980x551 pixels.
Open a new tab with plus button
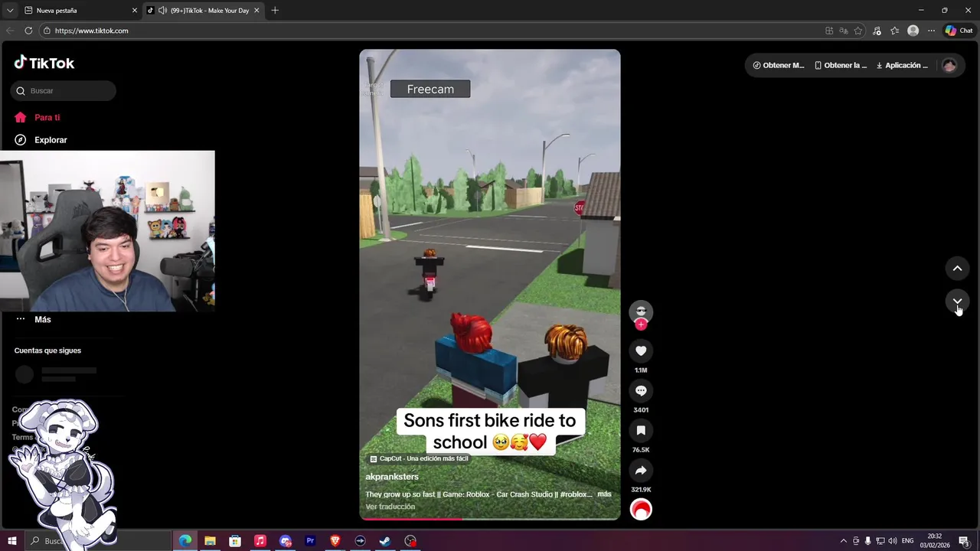click(x=275, y=11)
